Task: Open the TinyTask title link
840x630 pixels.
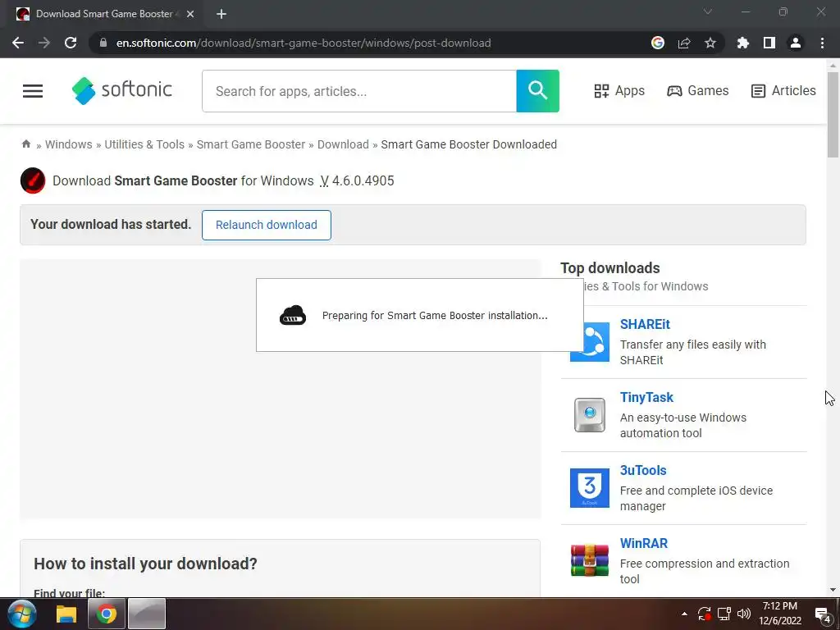Action: tap(646, 397)
